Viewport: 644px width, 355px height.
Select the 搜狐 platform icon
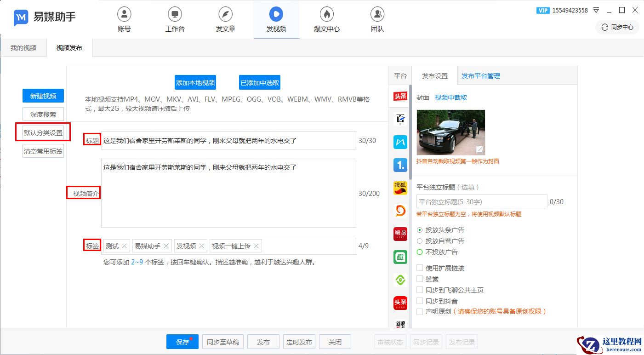(400, 188)
